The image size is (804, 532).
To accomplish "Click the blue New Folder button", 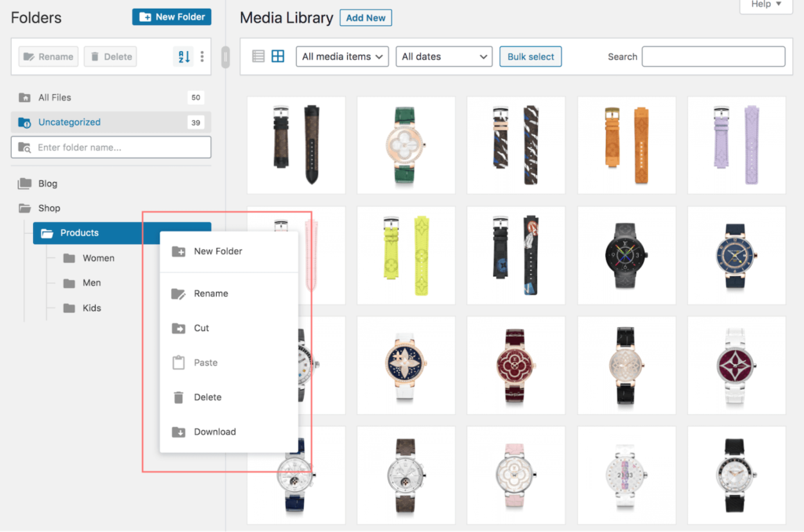I will click(x=171, y=16).
